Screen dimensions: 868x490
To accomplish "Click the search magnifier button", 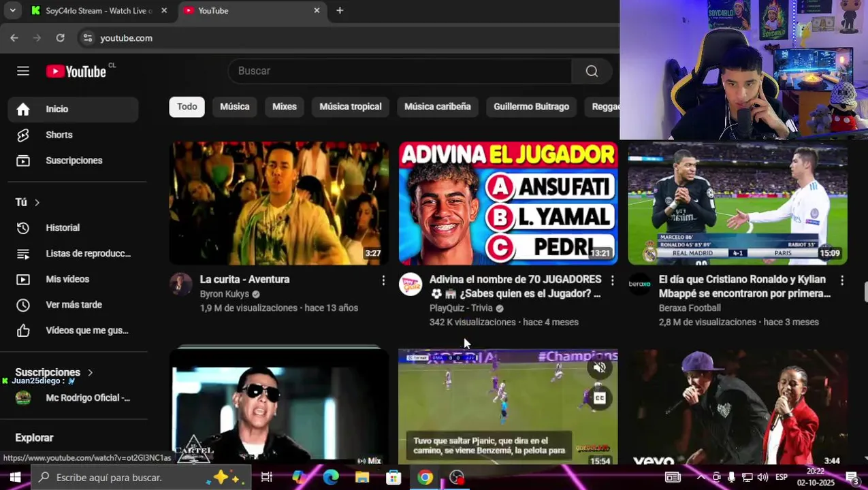I will 592,71.
